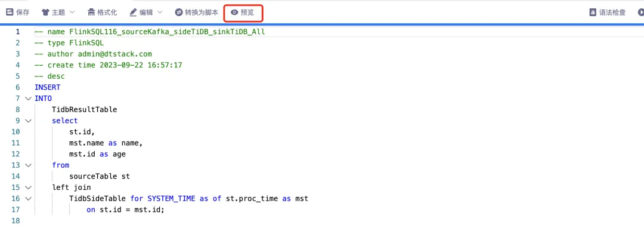
Task: Click the 'sourceTable st' line
Action: click(x=100, y=176)
